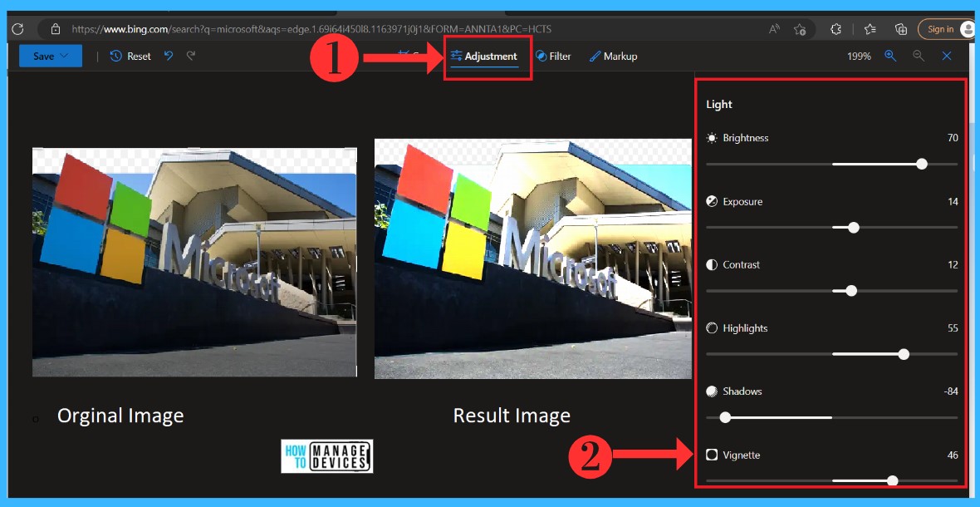The width and height of the screenshot is (980, 507).
Task: Click the Sign in button
Action: pyautogui.click(x=946, y=29)
